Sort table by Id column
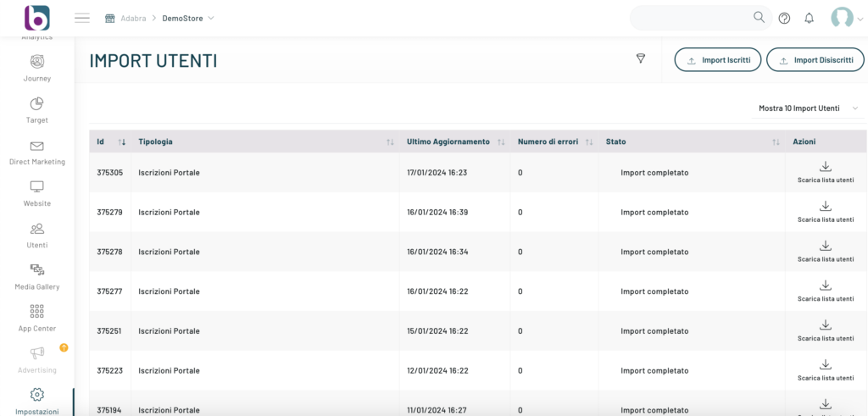Image resolution: width=868 pixels, height=416 pixels. 121,141
